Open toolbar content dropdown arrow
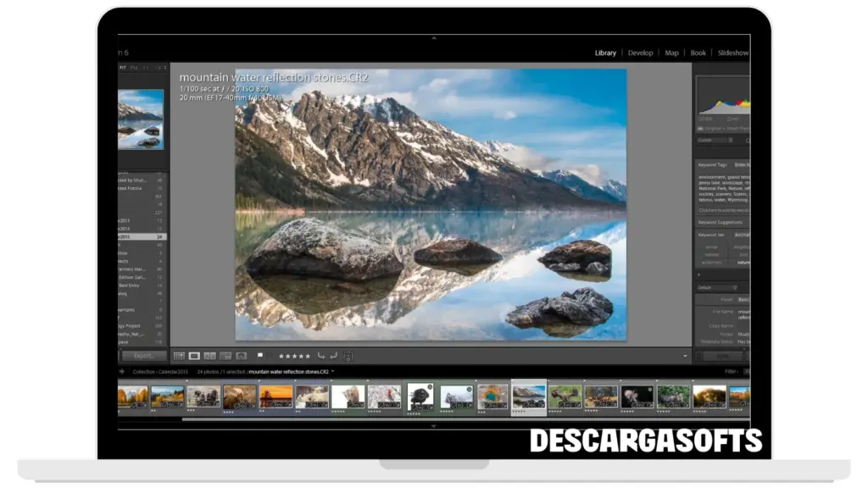 (685, 357)
